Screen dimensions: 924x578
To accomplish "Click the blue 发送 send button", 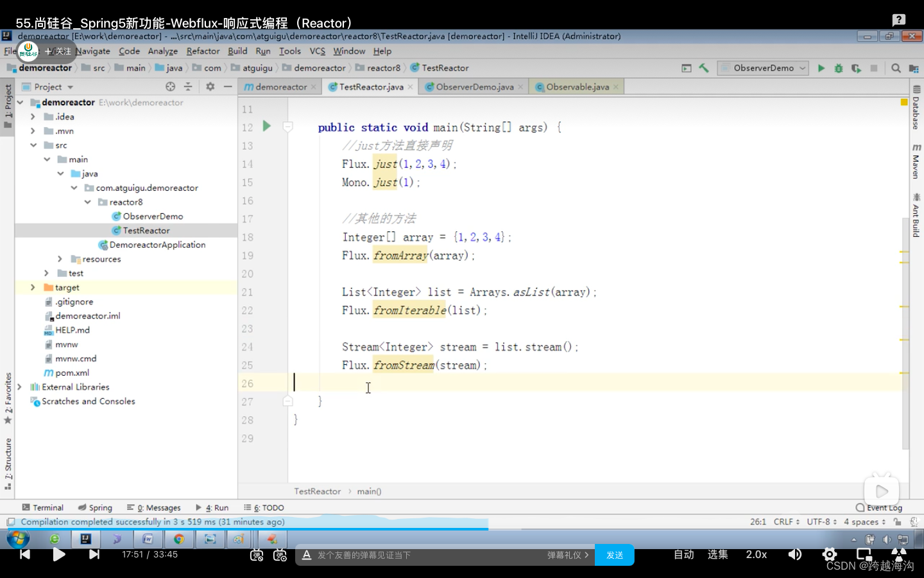I will [615, 555].
